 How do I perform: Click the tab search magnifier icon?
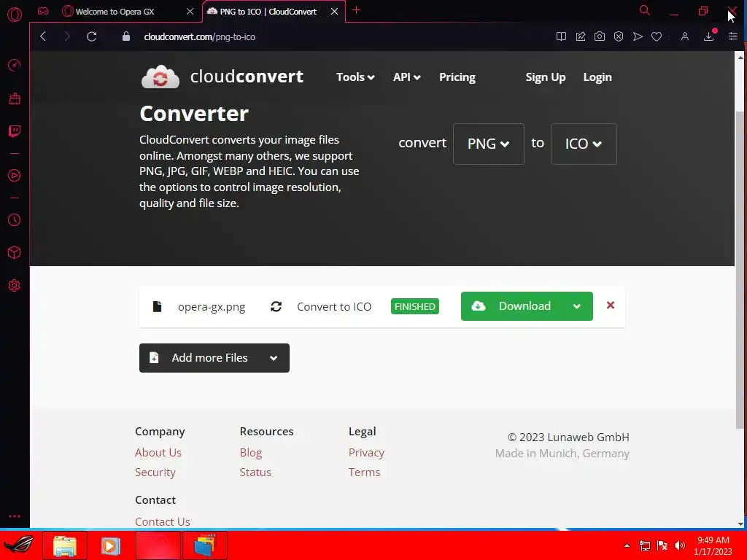(645, 10)
